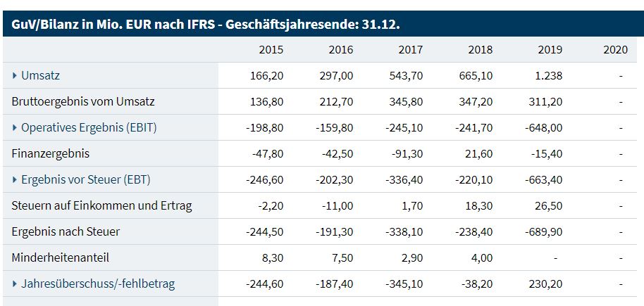This screenshot has width=644, height=306.
Task: Click the 2020 column header
Action: pos(616,49)
